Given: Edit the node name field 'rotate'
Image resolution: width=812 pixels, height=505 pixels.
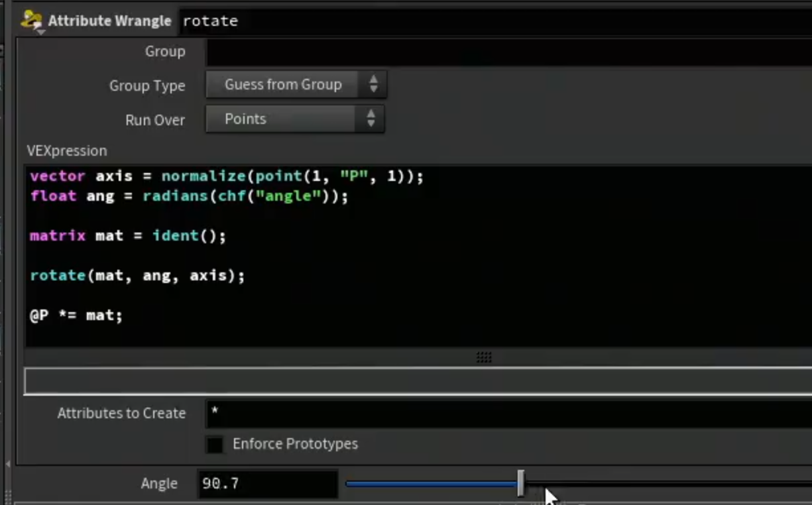Looking at the screenshot, I should tap(496, 21).
